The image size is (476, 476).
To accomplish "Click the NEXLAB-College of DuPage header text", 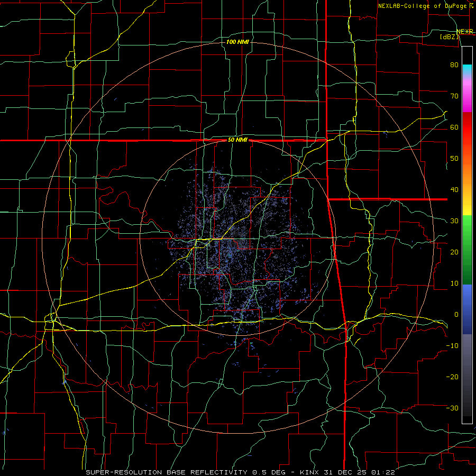I will point(422,6).
